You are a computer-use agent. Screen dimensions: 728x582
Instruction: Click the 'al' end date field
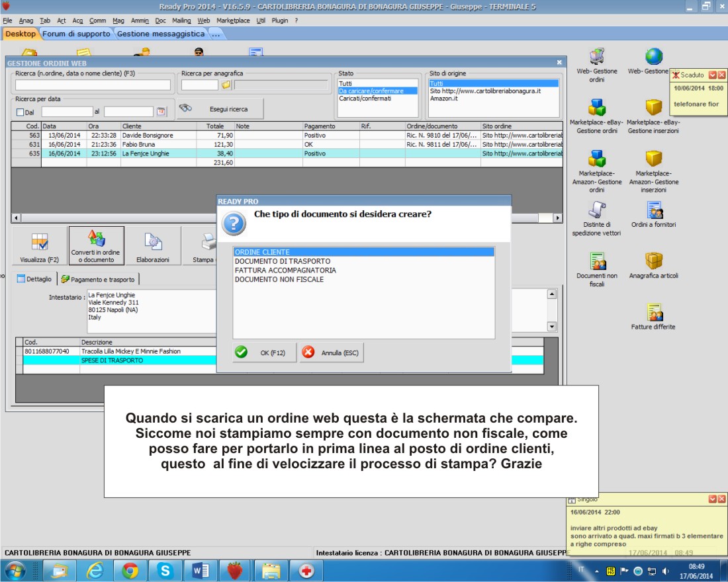pyautogui.click(x=128, y=112)
